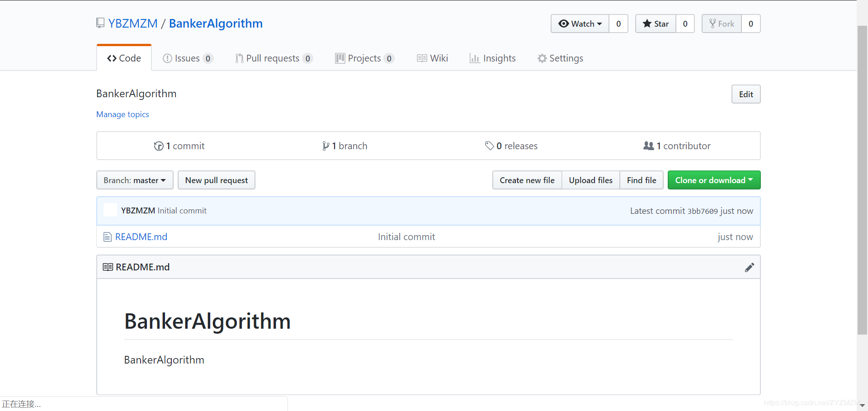Open the README.md file in file list
Image resolution: width=868 pixels, height=411 pixels.
point(141,237)
